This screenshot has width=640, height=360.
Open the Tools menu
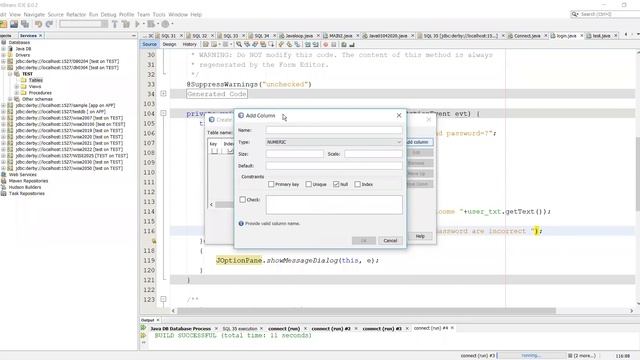[159, 14]
